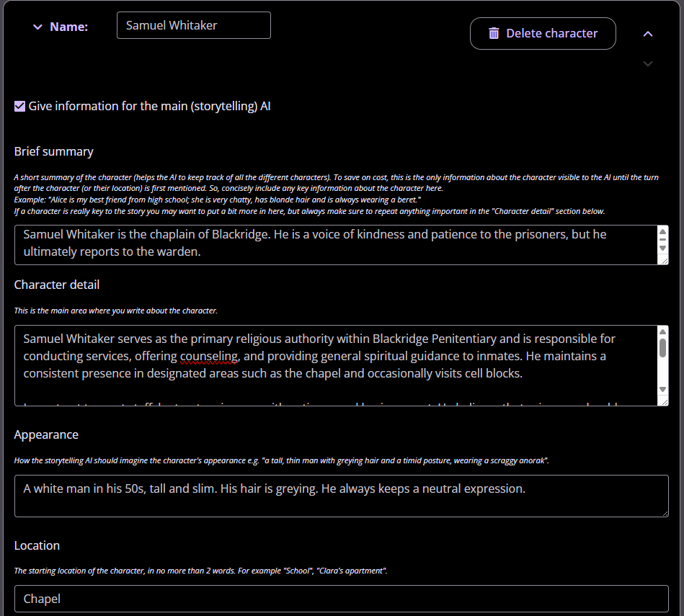Click the trash can icon
Image resolution: width=684 pixels, height=616 pixels.
tap(494, 33)
